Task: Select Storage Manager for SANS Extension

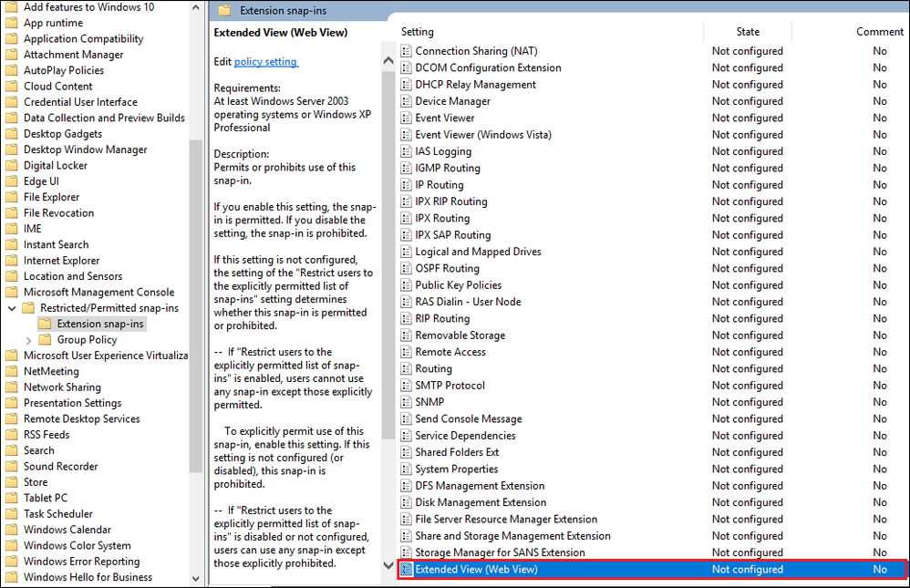Action: [x=500, y=552]
